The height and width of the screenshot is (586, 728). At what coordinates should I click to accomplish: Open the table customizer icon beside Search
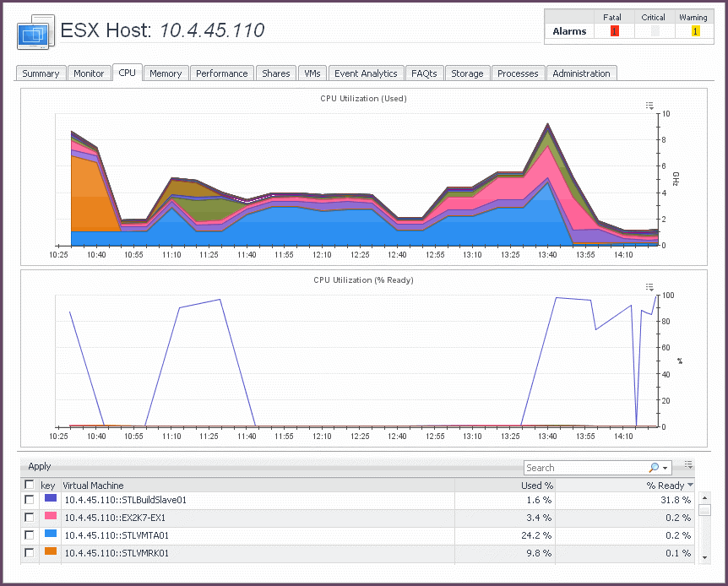tap(689, 464)
